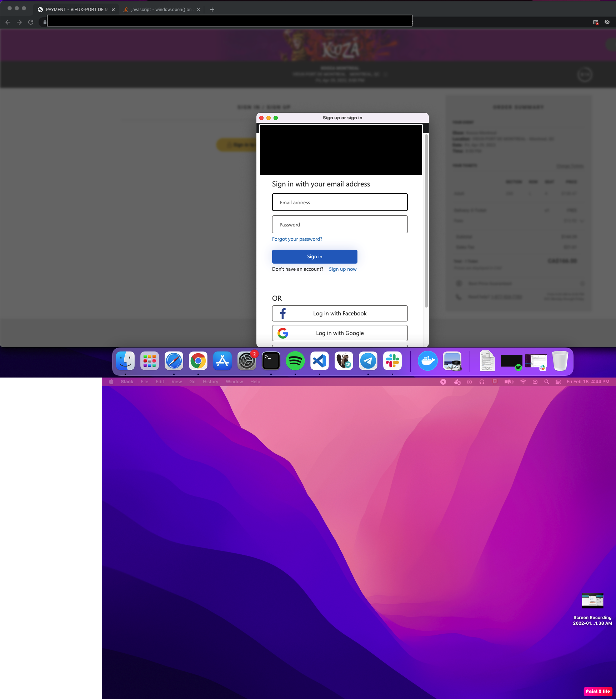The width and height of the screenshot is (616, 699).
Task: Launch Spotify from the Dock
Action: (x=296, y=361)
